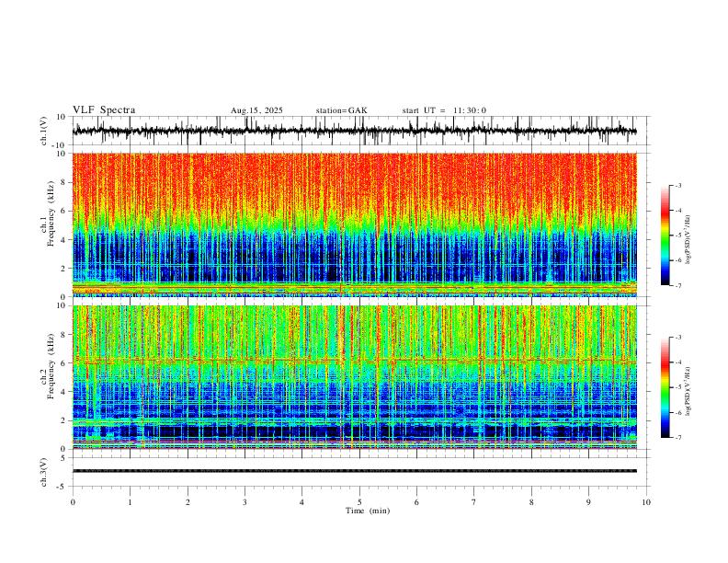
Task: Click the ch.1 spectrogram color bar
Action: (665, 236)
